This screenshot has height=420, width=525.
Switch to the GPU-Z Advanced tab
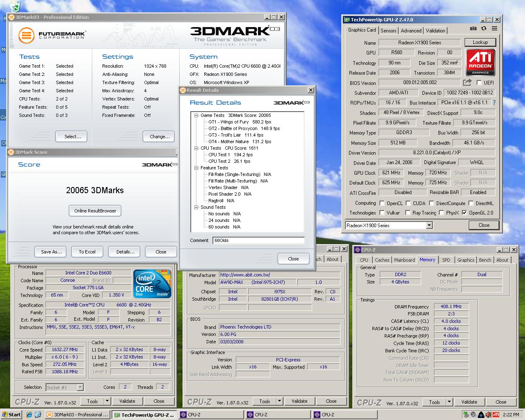[x=411, y=31]
